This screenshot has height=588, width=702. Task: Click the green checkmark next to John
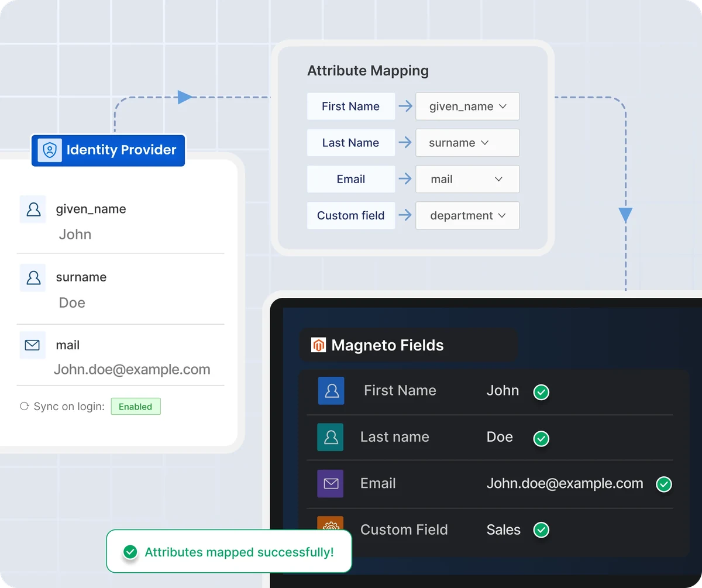(542, 392)
